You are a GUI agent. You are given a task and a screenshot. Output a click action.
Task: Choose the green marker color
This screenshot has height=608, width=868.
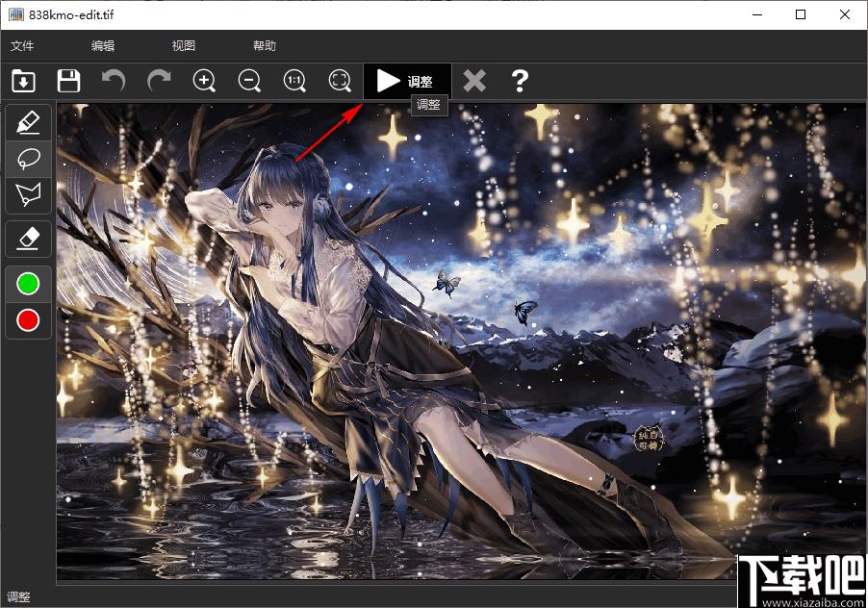[28, 284]
